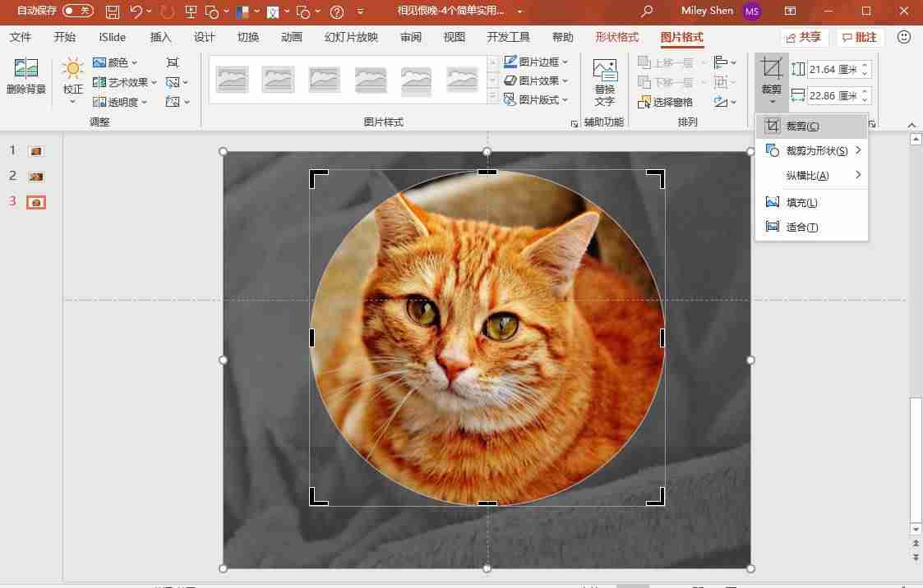This screenshot has height=588, width=923.
Task: Undo the last action
Action: [136, 11]
